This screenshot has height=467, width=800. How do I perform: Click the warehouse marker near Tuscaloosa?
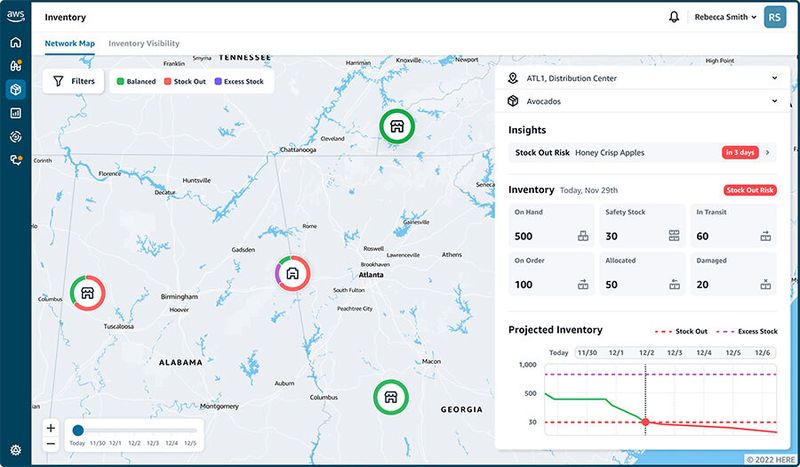click(x=88, y=293)
